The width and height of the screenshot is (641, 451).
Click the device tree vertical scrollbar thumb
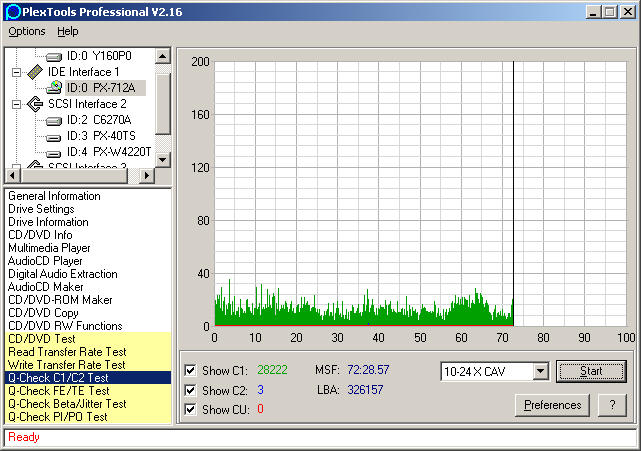163,104
